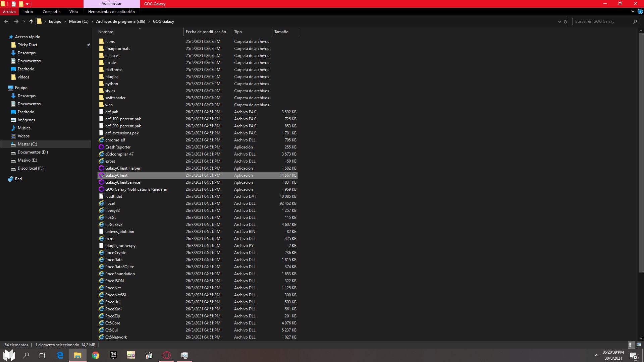The width and height of the screenshot is (644, 362).
Task: Open Google Chrome from taskbar
Action: coord(96,355)
